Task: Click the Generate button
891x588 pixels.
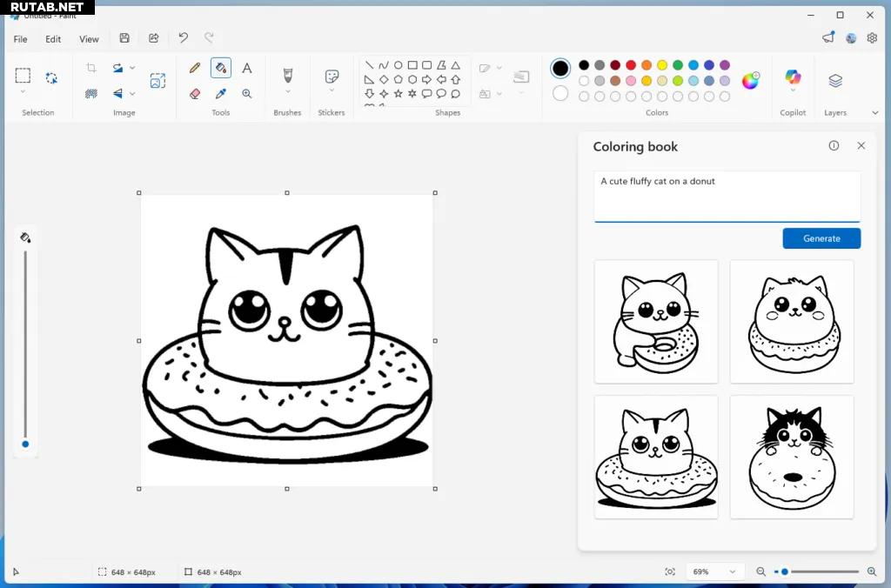Action: (x=821, y=238)
